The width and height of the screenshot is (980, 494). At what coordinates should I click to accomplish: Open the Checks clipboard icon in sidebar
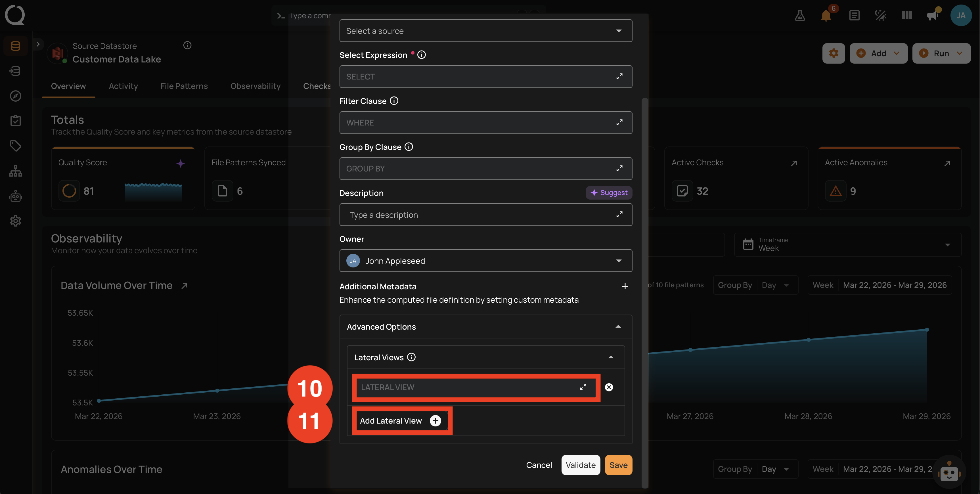click(15, 121)
